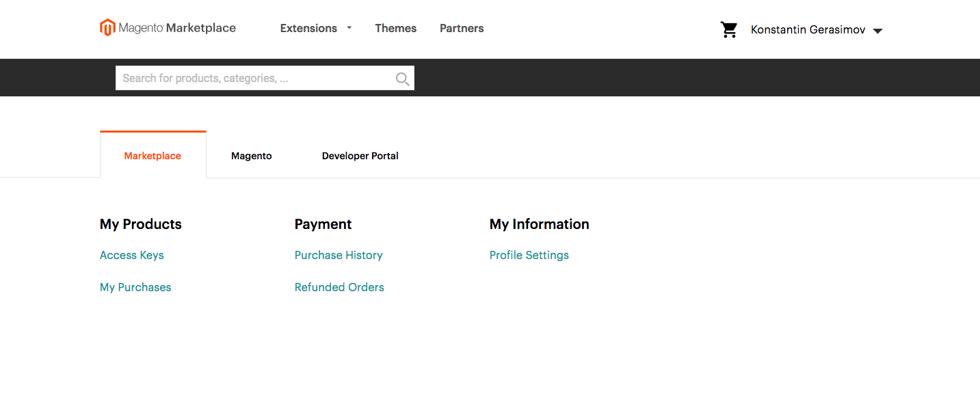Click the orange Magento logo icon
Viewport: 980px width, 406px height.
pyautogui.click(x=107, y=28)
